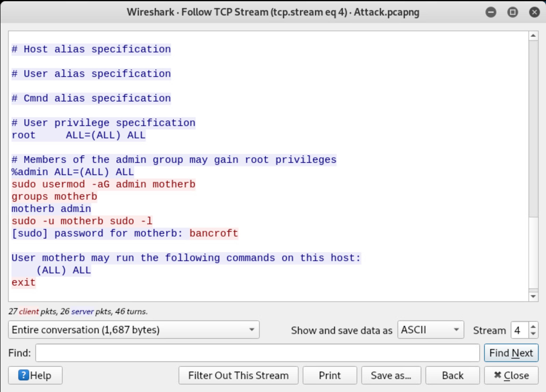
Task: Minimize the Follow TCP Stream window
Action: (x=491, y=12)
